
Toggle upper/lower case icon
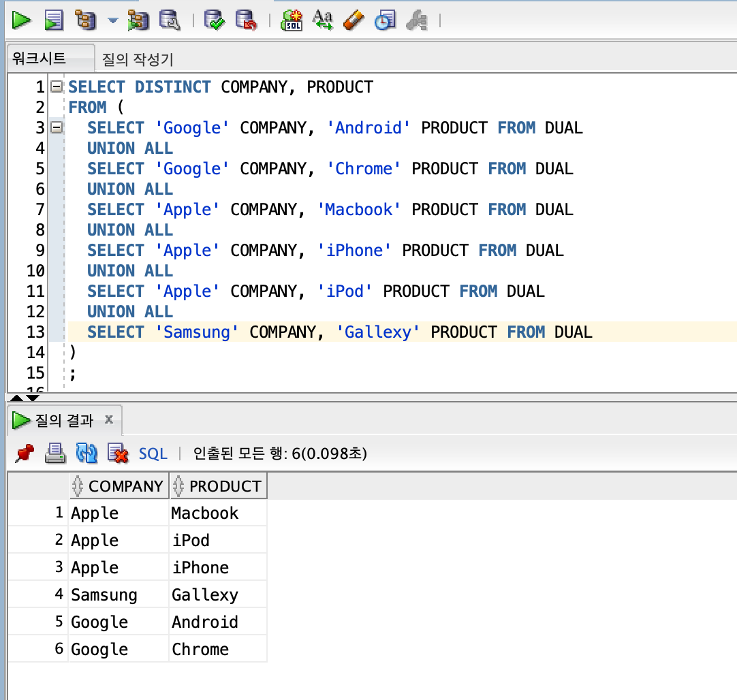323,20
